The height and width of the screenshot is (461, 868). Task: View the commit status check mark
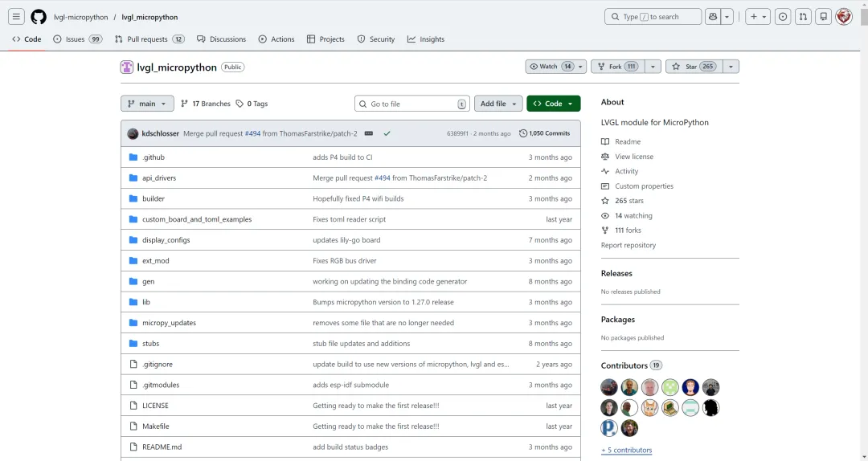click(387, 133)
